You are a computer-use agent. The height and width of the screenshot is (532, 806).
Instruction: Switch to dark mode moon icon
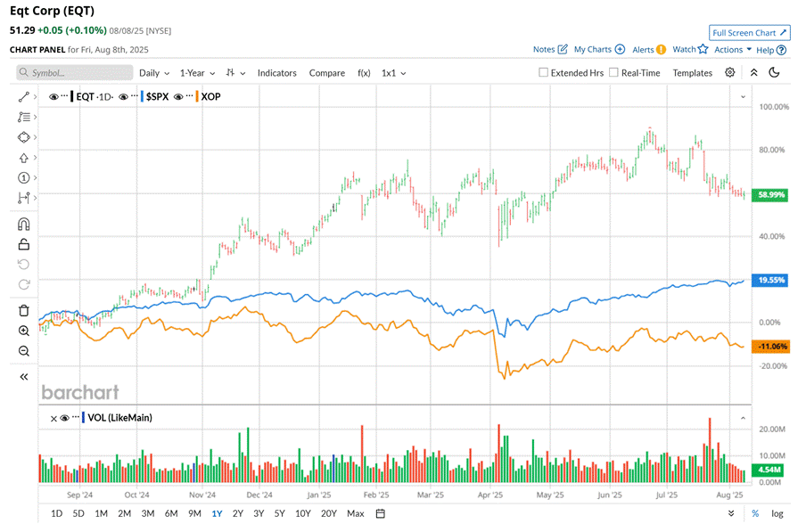774,72
